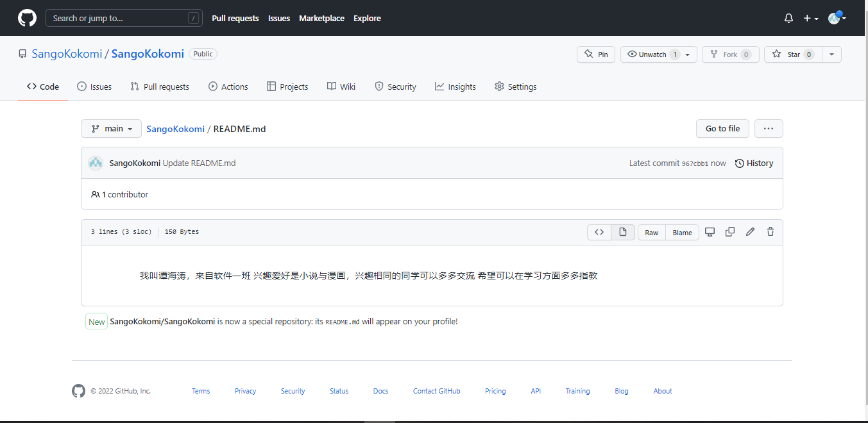The image size is (868, 423).
Task: Edit the file with pencil icon
Action: (x=750, y=232)
